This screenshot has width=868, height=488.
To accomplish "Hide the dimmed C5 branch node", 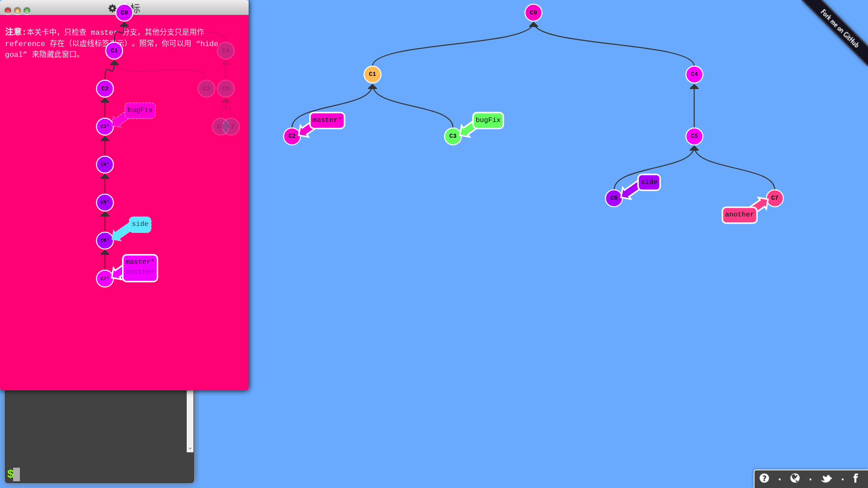I will (225, 88).
